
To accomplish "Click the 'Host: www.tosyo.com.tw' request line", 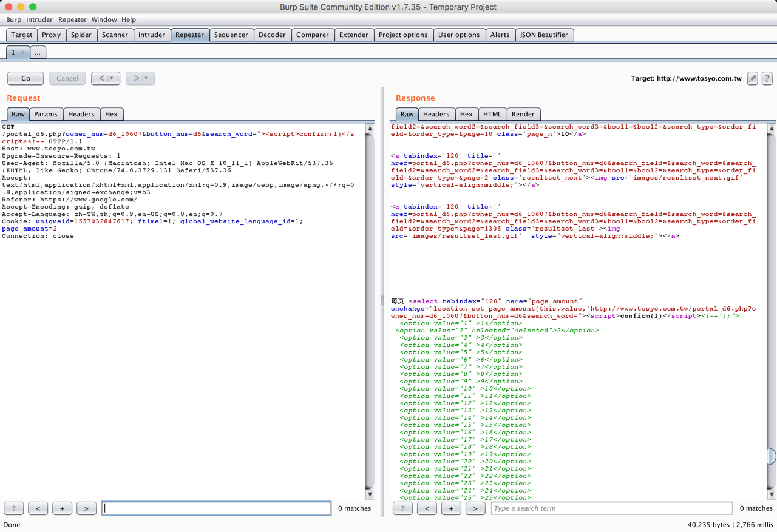I will [x=49, y=149].
